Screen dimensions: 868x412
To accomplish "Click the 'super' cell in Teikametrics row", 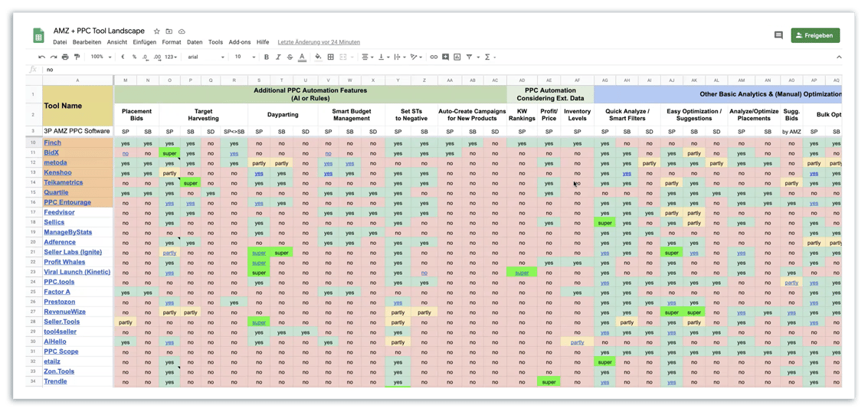I will tap(191, 182).
